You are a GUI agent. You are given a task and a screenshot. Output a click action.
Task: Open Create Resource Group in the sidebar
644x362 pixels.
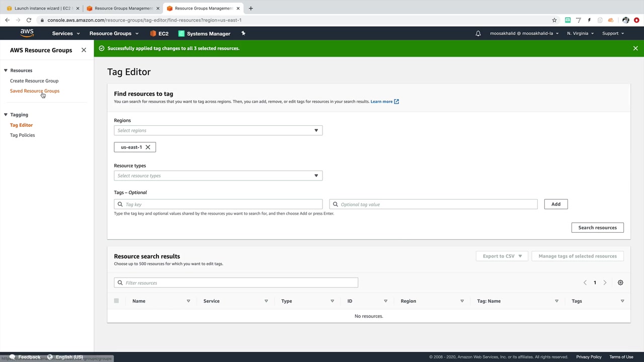pos(34,81)
